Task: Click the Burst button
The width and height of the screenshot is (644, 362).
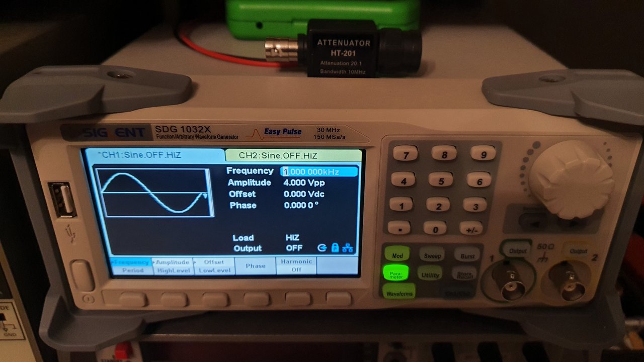Action: tap(466, 255)
